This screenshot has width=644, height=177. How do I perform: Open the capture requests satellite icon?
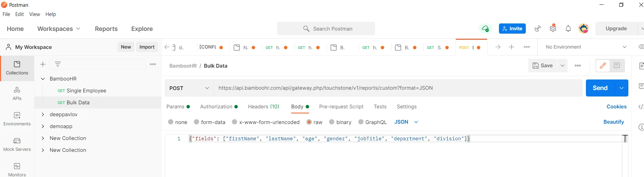pyautogui.click(x=538, y=29)
